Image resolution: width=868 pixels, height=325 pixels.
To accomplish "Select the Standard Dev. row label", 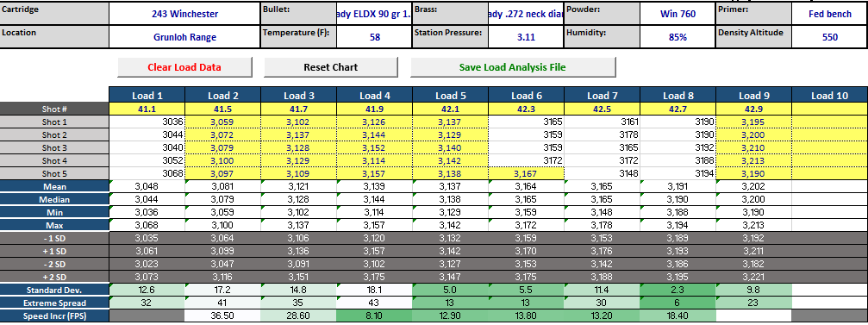I will click(54, 290).
